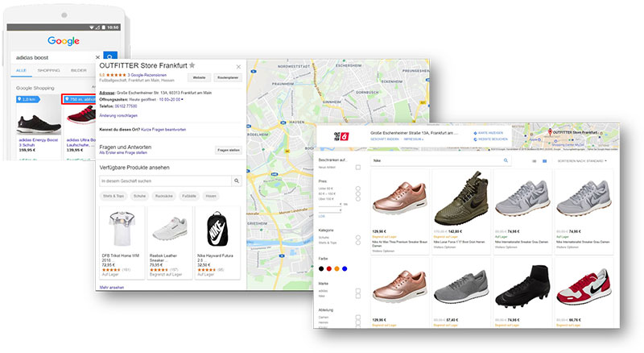Click the 750 m location badge on phone
The width and height of the screenshot is (644, 353).
79,99
